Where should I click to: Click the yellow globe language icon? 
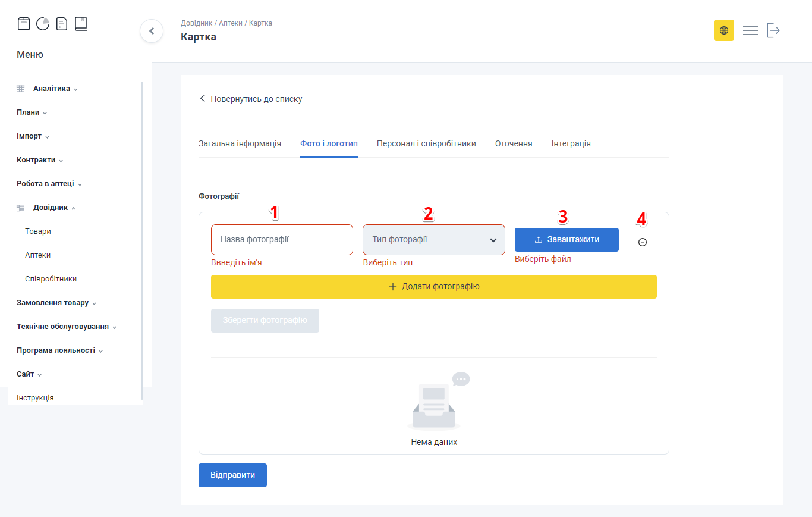tap(723, 30)
